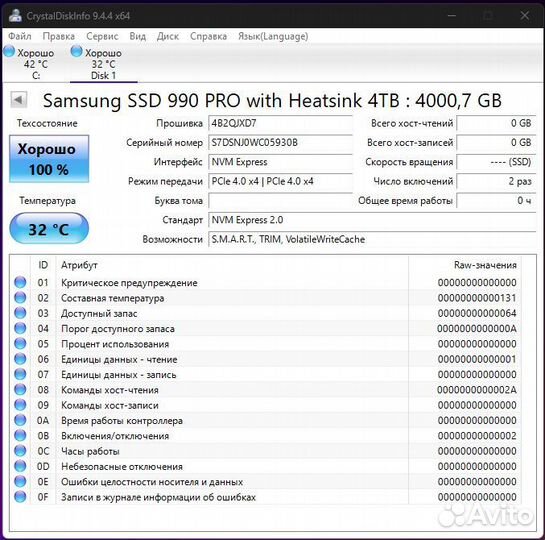Click status orb of Процент использования row
The image size is (545, 540).
pyautogui.click(x=20, y=343)
